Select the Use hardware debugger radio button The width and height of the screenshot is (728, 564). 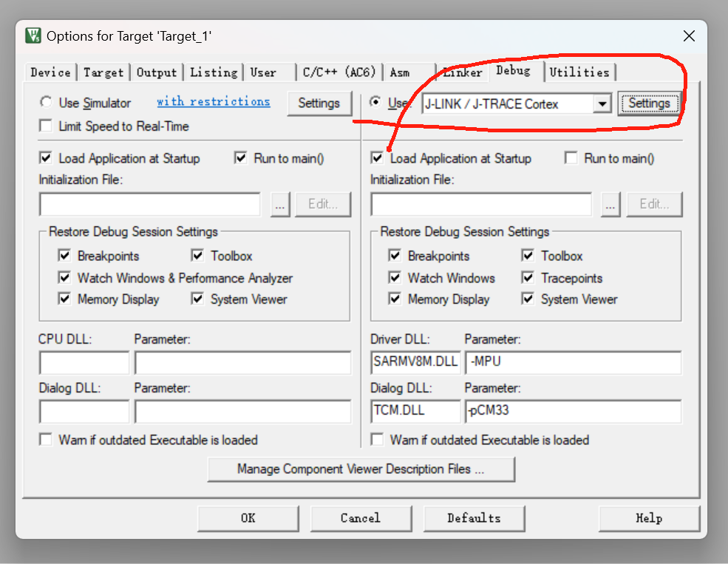tap(375, 102)
